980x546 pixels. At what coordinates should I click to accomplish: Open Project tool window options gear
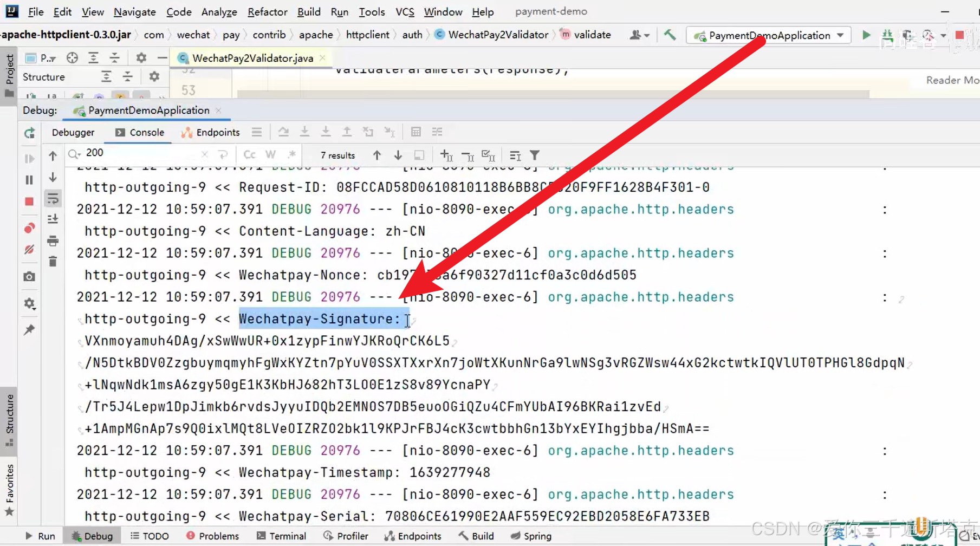point(141,57)
